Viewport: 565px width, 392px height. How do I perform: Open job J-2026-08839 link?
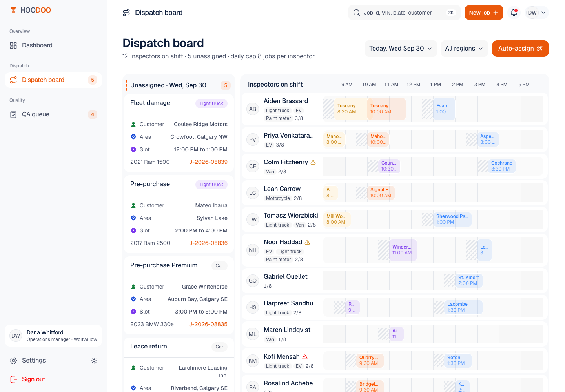208,162
